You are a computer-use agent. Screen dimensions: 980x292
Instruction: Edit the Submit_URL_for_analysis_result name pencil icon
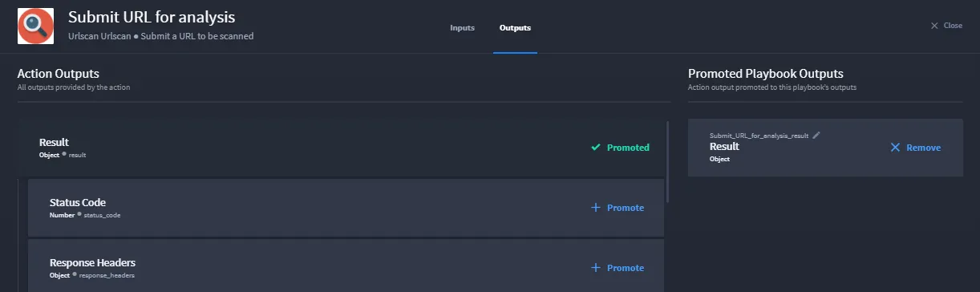[816, 136]
